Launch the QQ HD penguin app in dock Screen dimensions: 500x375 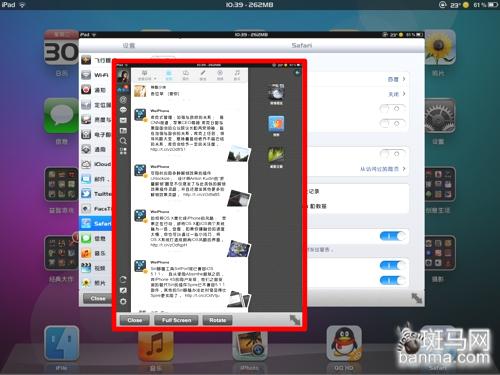click(x=344, y=344)
